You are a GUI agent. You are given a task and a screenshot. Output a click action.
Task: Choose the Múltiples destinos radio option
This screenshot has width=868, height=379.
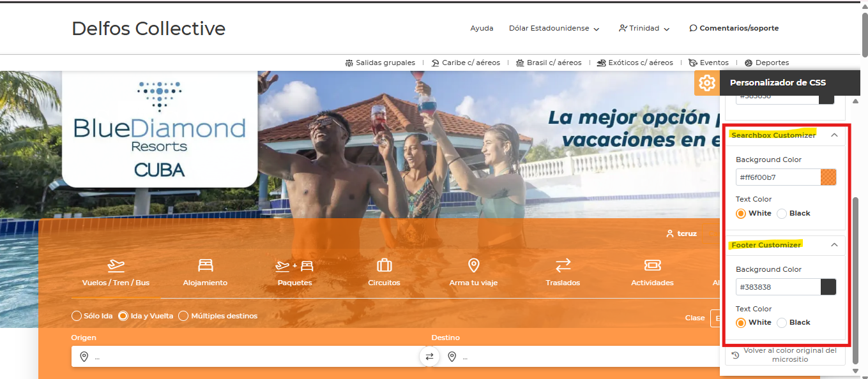184,316
